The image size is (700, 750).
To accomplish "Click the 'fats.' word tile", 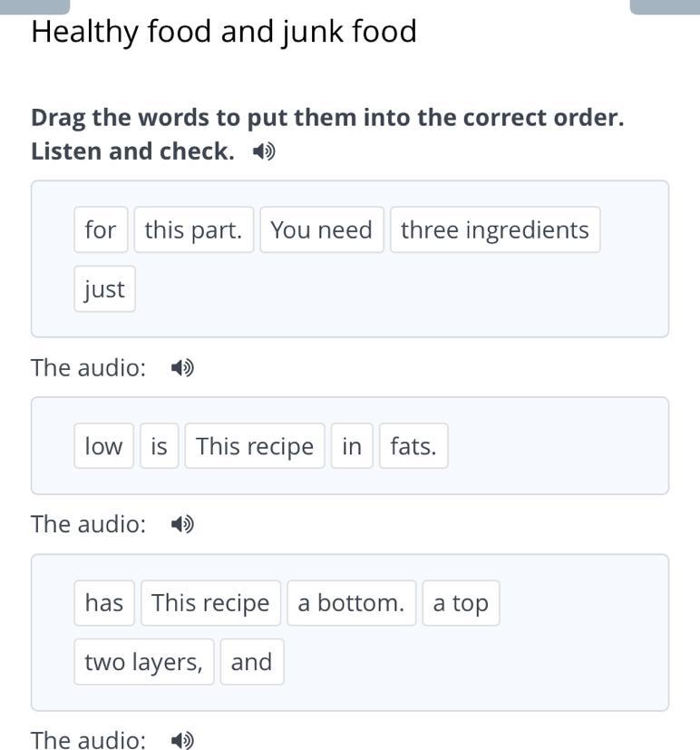I will point(413,446).
